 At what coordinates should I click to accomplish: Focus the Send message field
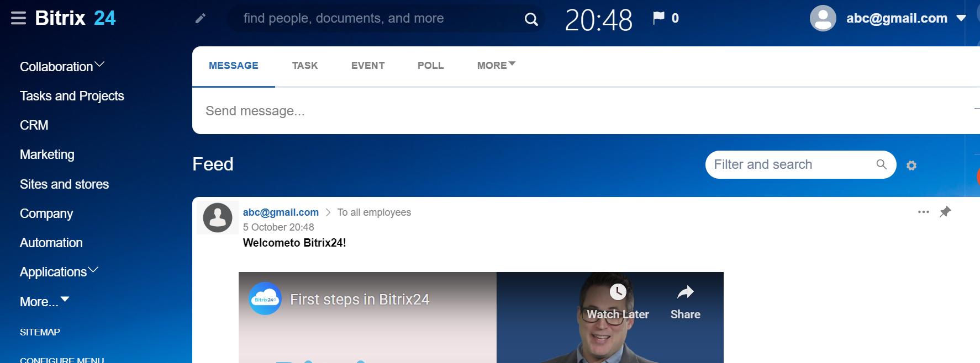point(497,111)
